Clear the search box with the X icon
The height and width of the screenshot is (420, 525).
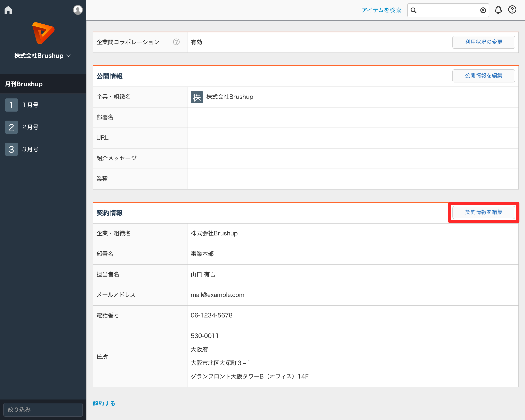[x=483, y=10]
